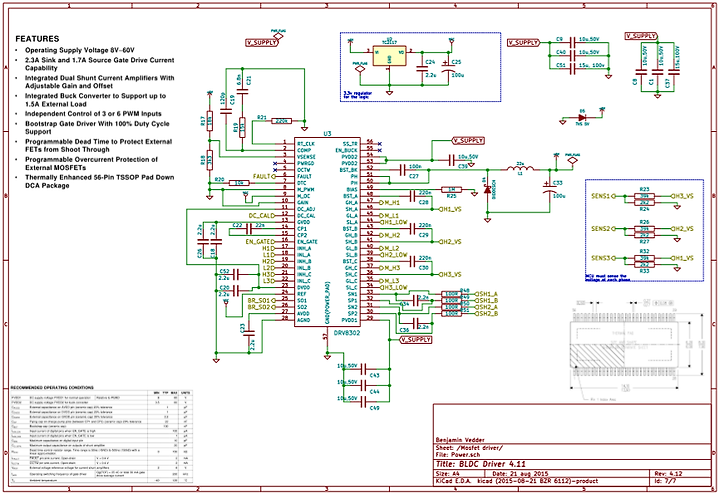Select the SH2_A net label
The width and height of the screenshot is (720, 494).
point(488,307)
